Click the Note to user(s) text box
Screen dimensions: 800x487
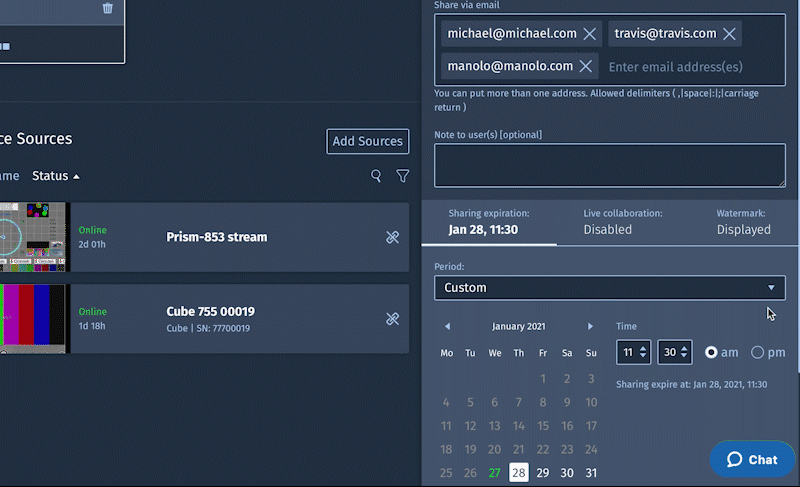[609, 165]
